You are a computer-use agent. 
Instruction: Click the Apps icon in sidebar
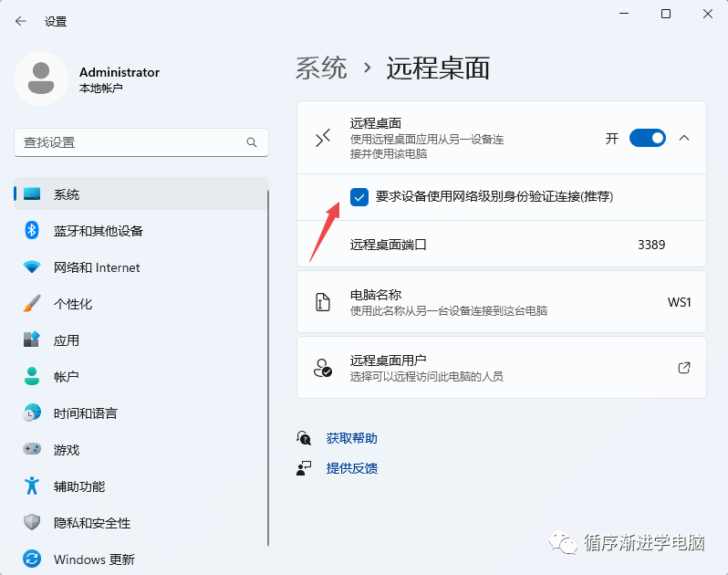click(32, 340)
